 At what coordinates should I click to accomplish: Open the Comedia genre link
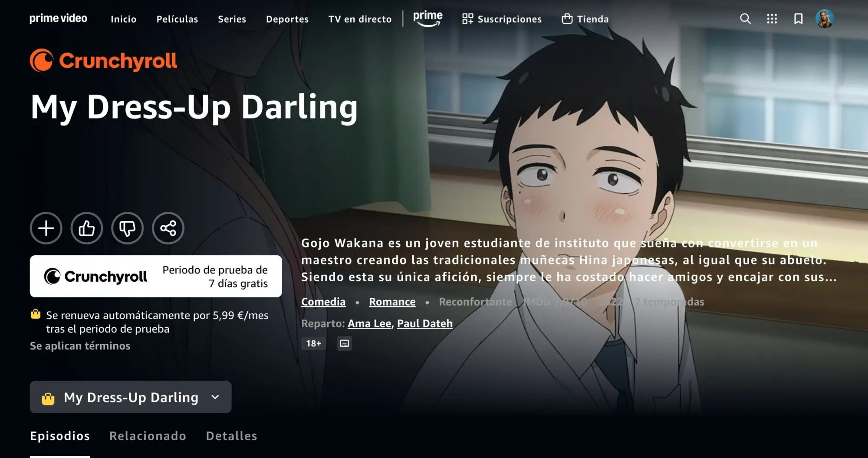(323, 302)
